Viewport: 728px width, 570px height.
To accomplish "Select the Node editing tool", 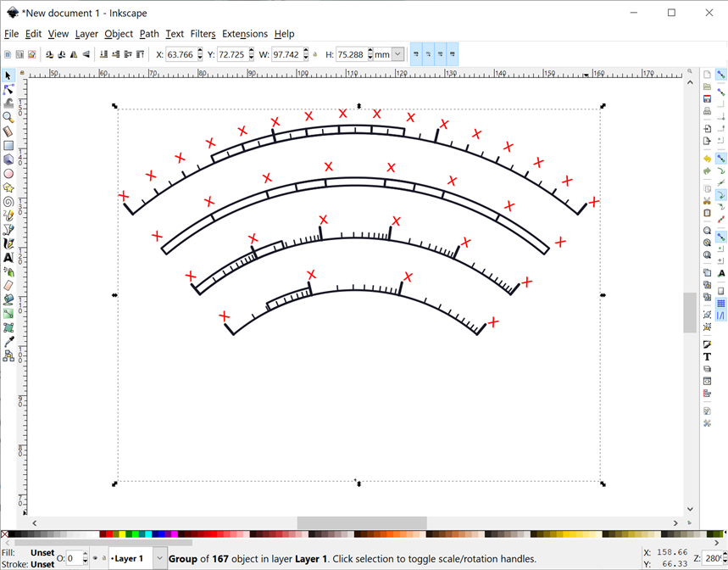I will (x=8, y=90).
